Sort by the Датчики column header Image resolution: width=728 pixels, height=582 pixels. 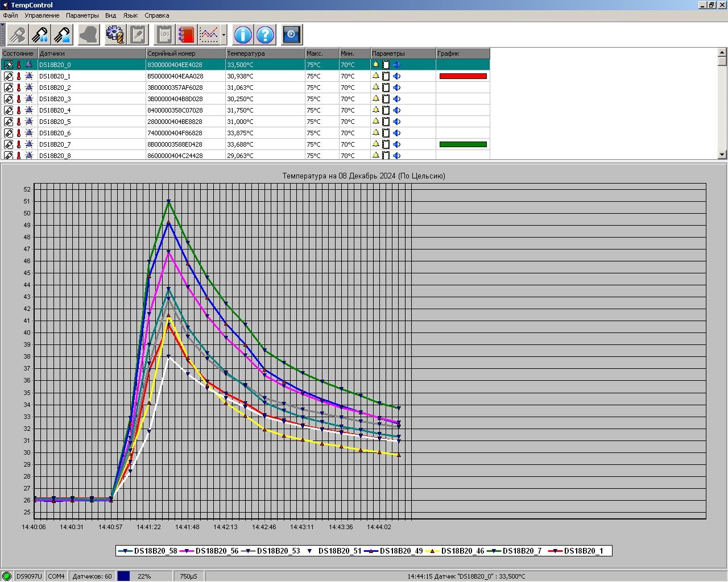point(92,53)
